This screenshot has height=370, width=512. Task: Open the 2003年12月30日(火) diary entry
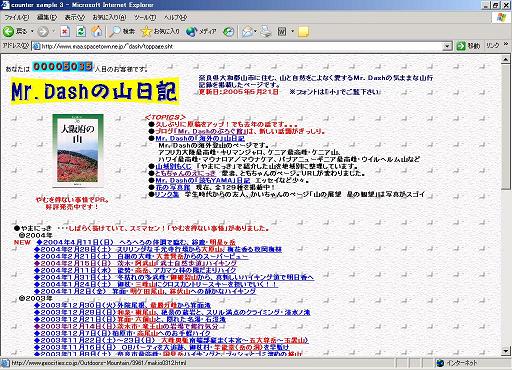122,305
